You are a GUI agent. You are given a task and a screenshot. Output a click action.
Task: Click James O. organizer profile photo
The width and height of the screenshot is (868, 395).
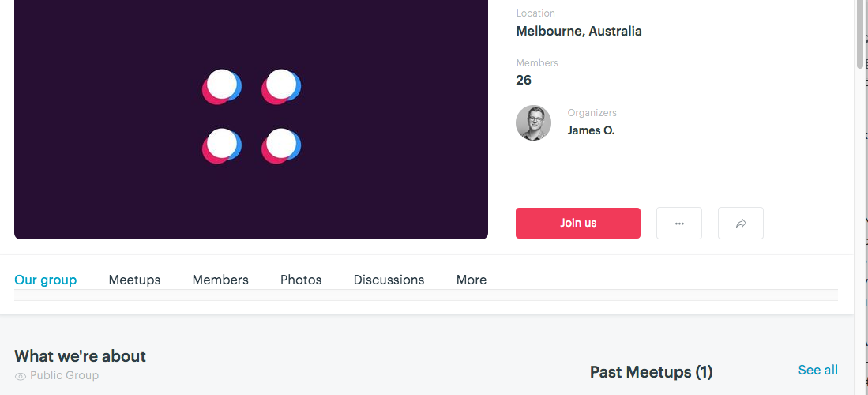point(534,123)
